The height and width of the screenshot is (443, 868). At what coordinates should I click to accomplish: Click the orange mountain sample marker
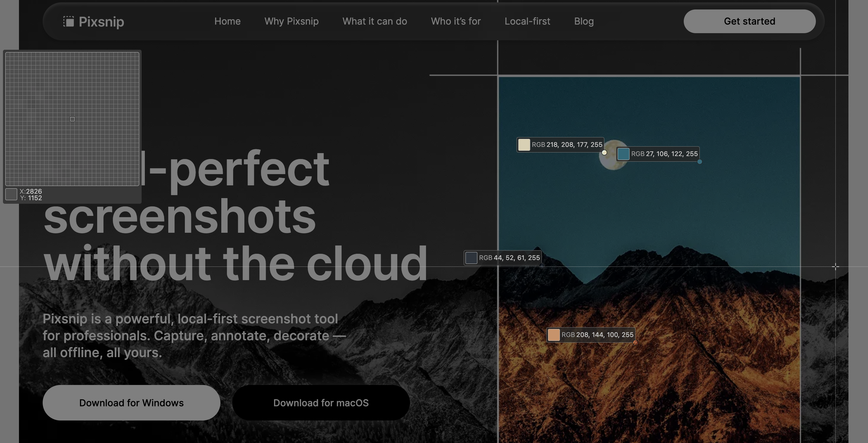click(635, 343)
